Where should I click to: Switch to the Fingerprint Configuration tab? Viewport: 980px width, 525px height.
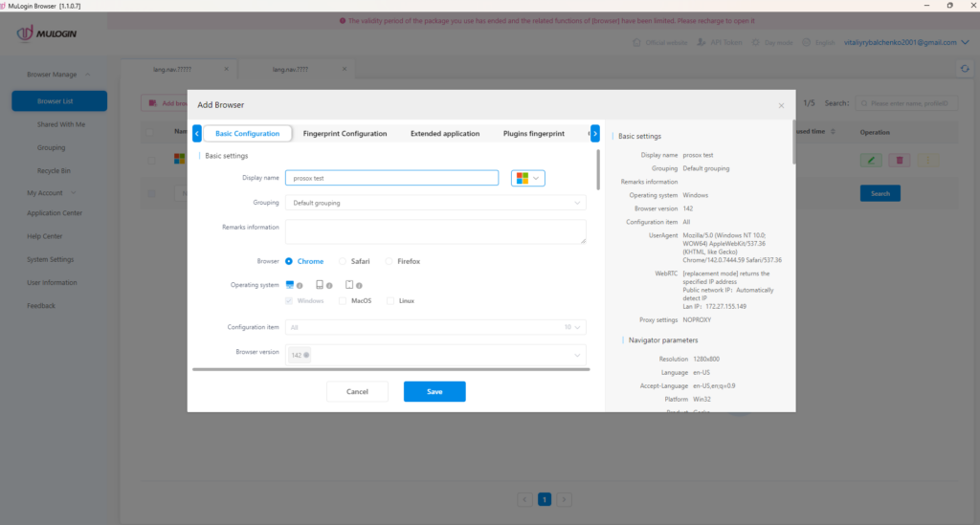[x=345, y=134]
